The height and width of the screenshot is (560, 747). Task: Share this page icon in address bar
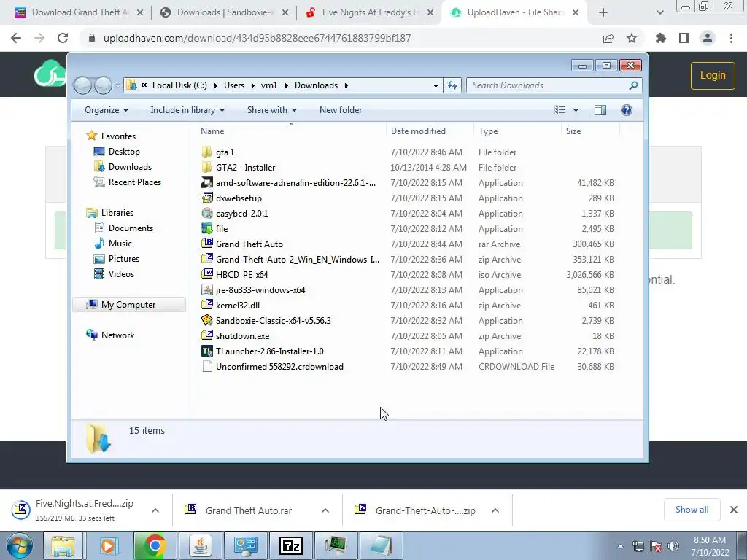coord(608,38)
